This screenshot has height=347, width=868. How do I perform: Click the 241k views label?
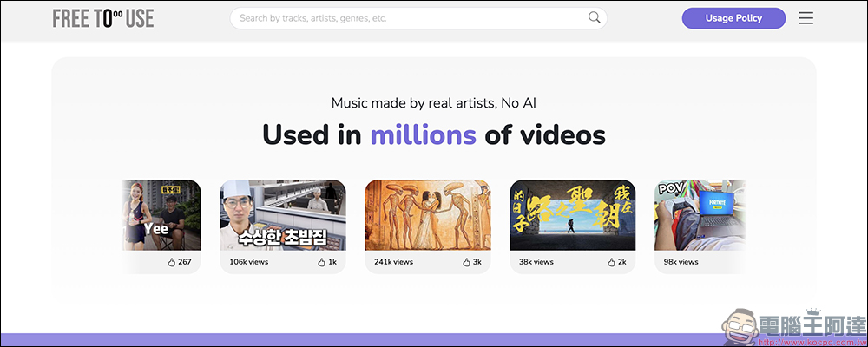coord(394,262)
